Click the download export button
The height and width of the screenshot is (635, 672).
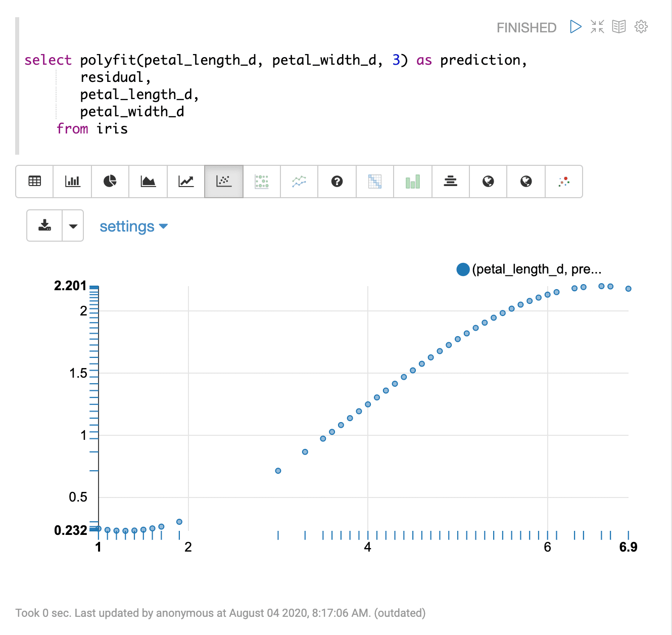point(44,226)
